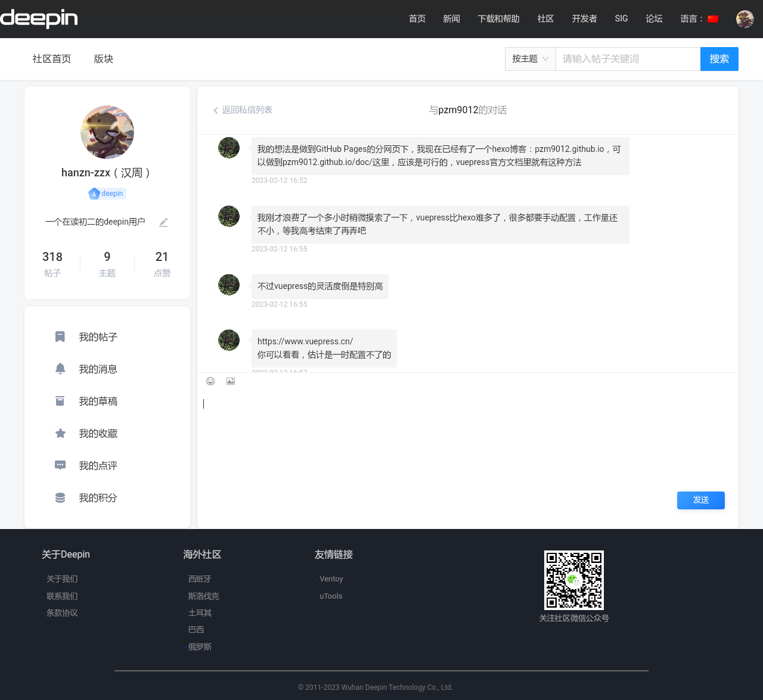Click the image upload icon in composer
The height and width of the screenshot is (700, 763).
pos(231,381)
